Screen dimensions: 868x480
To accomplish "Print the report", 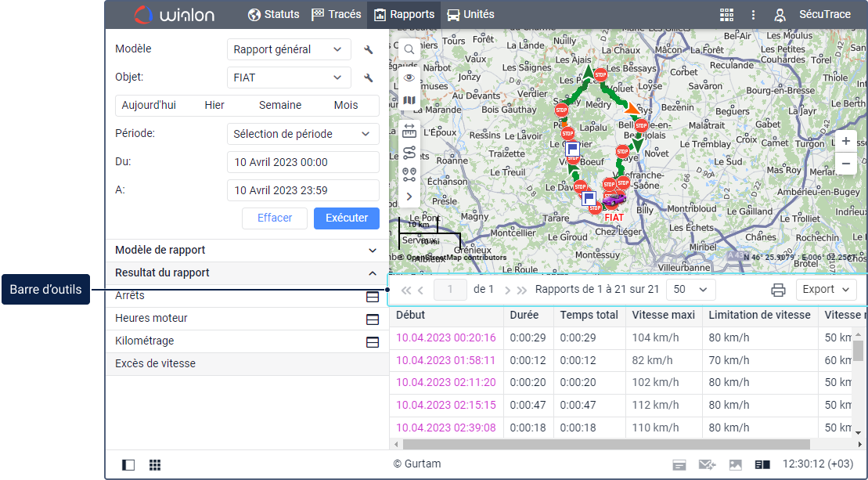I will click(778, 290).
